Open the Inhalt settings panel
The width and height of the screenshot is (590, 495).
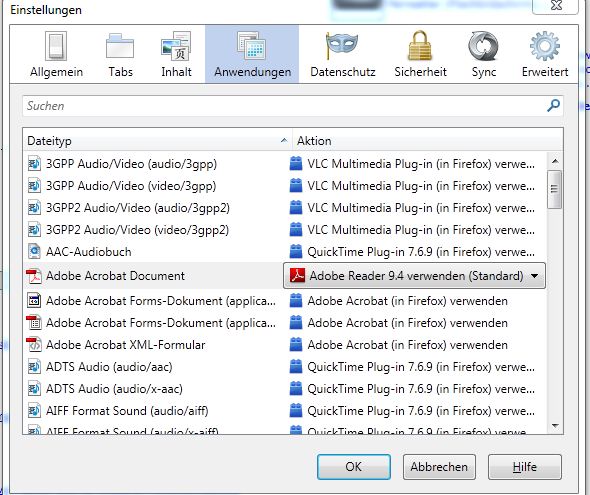pyautogui.click(x=176, y=55)
